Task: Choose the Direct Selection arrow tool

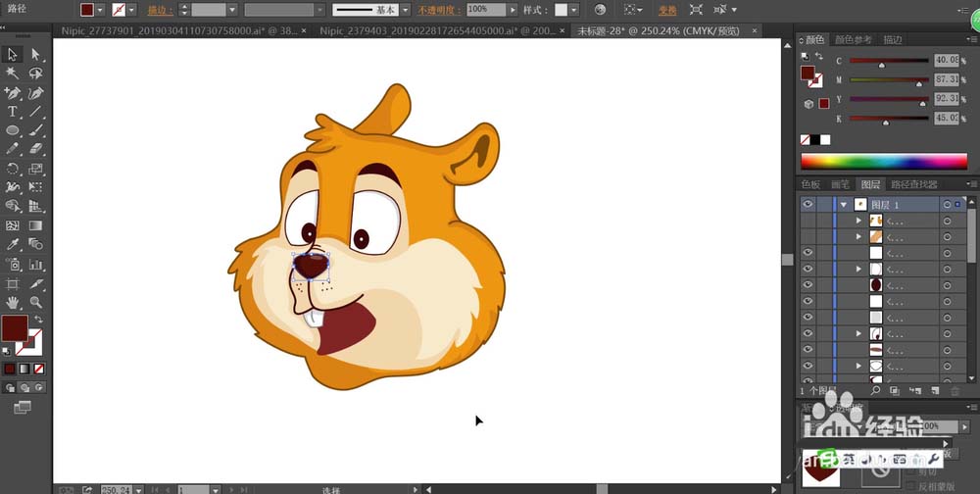Action: coord(36,55)
